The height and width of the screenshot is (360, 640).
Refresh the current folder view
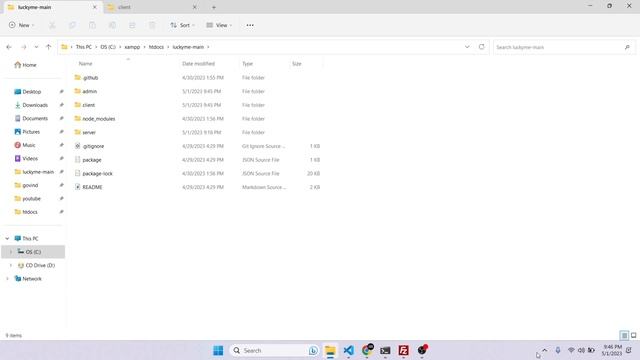(482, 47)
